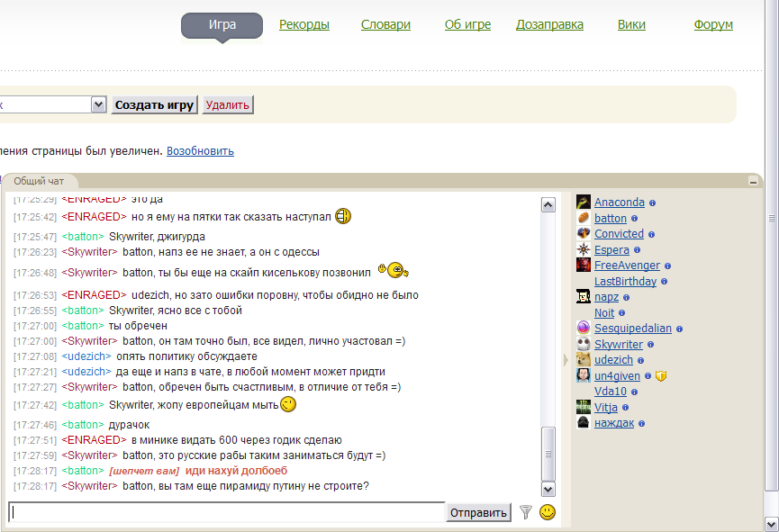This screenshot has height=532, width=779.
Task: Focus the chat message input field
Action: (x=227, y=512)
